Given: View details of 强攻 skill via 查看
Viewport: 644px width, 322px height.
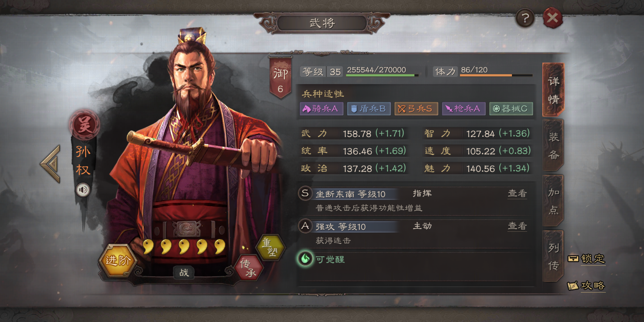Looking at the screenshot, I should (x=517, y=226).
